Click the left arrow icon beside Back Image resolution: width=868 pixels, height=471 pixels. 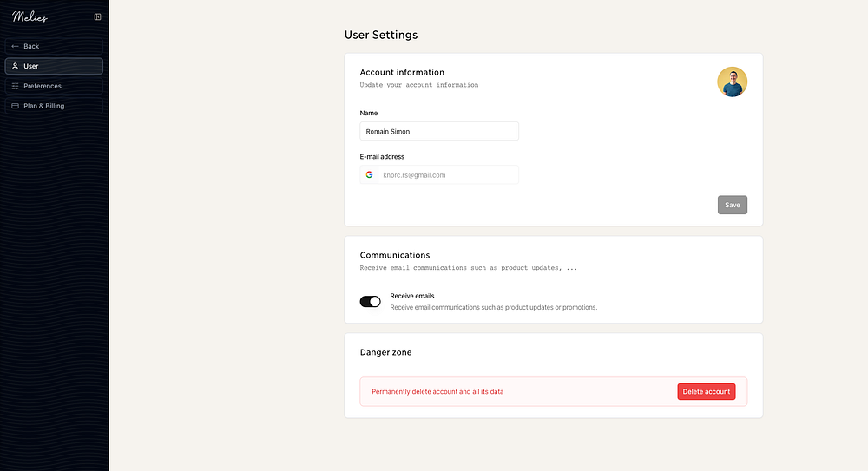pyautogui.click(x=15, y=46)
